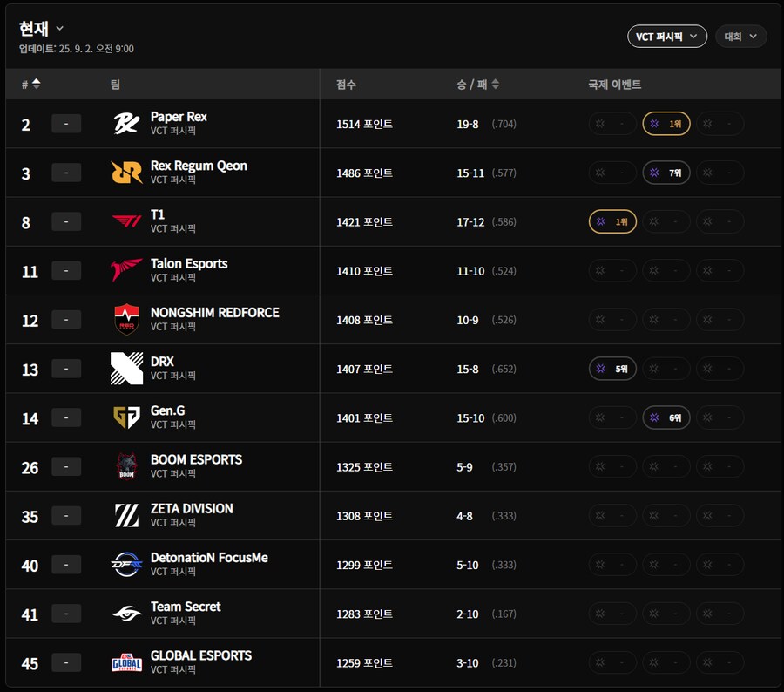Click Paper Rex's 1위 international event badge
The image size is (784, 692).
click(x=666, y=124)
